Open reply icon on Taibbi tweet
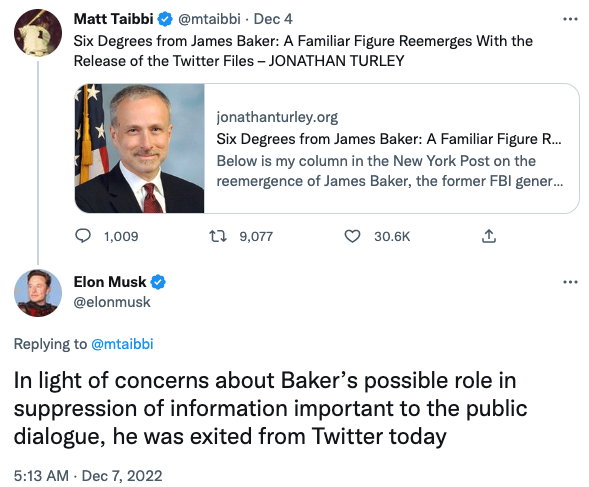Viewport: 589px width, 487px height. [83, 236]
